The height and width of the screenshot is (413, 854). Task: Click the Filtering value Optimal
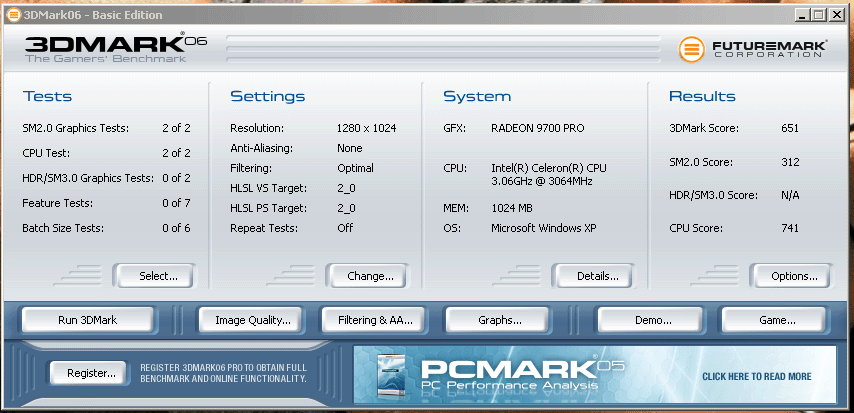(x=355, y=168)
